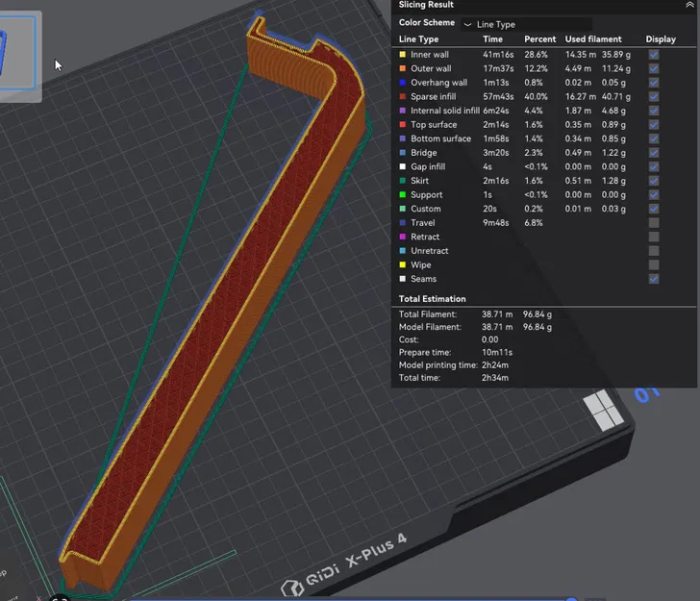This screenshot has height=601, width=700.
Task: Click the green Support swatch icon
Action: [x=402, y=194]
